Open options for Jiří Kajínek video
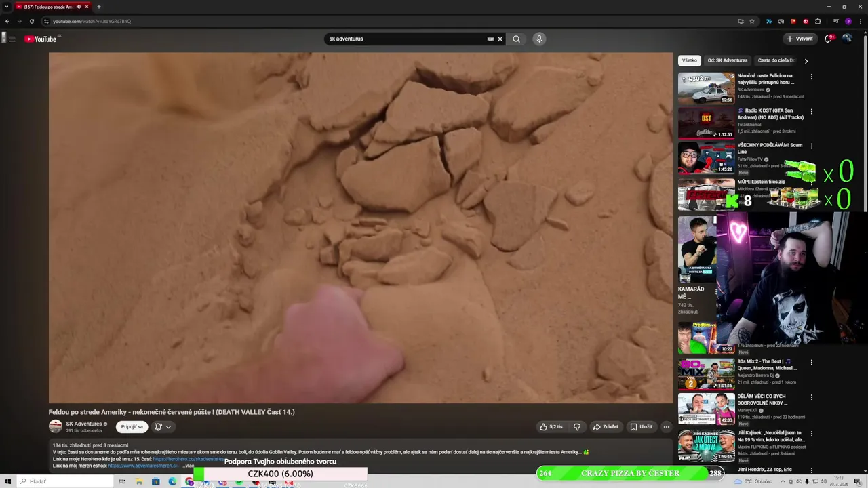This screenshot has width=868, height=488. (811, 433)
